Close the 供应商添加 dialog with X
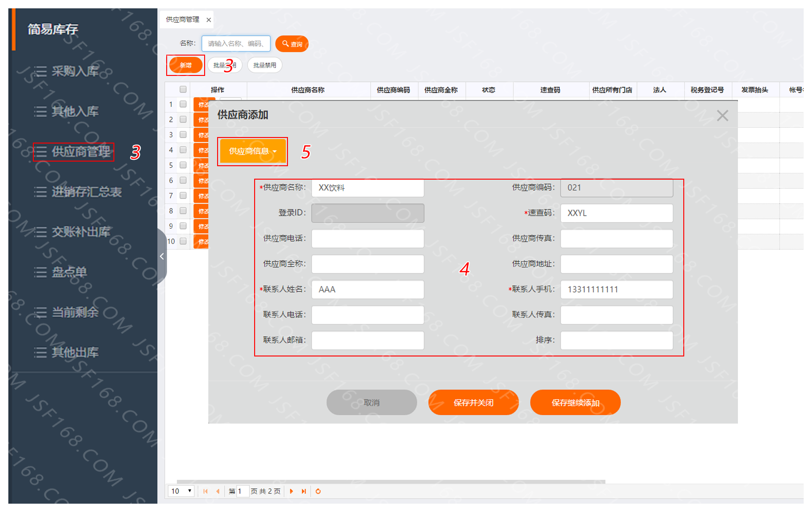The image size is (812, 512). click(722, 115)
